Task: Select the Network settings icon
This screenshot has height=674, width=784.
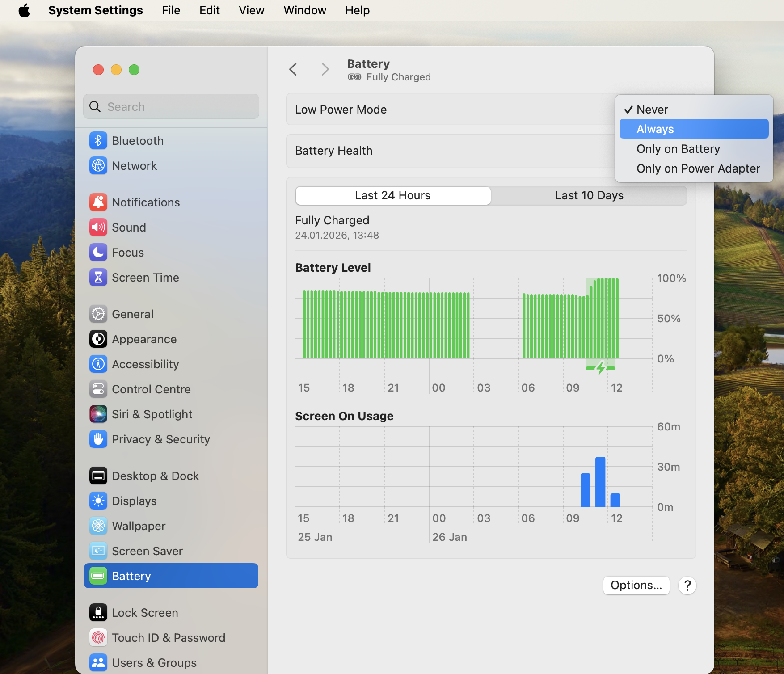Action: click(x=135, y=165)
